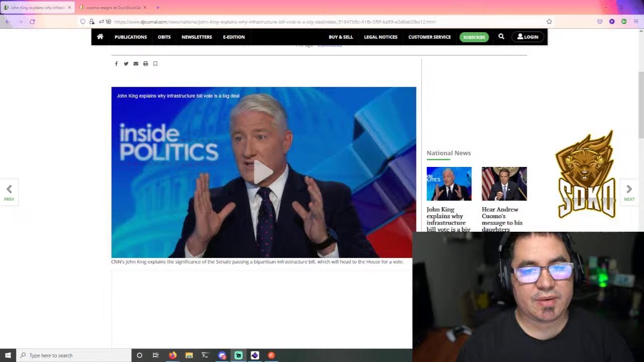Open the Obits menu item
This screenshot has height=362, width=644.
(164, 37)
